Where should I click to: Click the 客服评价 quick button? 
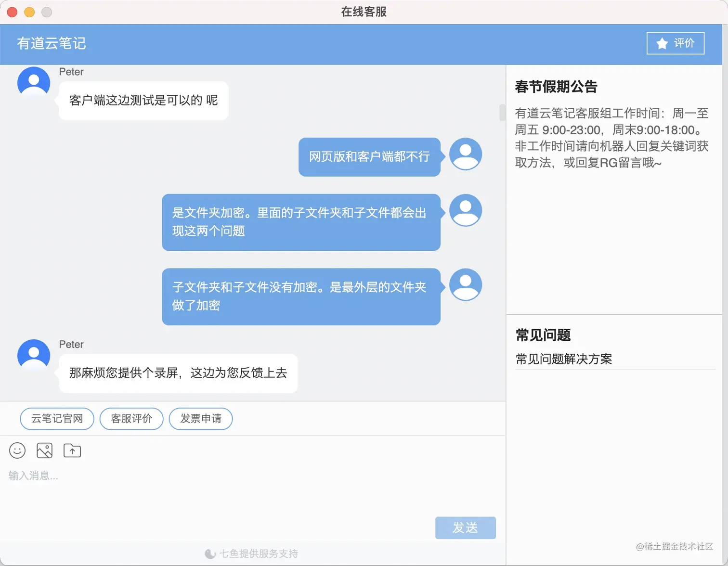click(131, 419)
